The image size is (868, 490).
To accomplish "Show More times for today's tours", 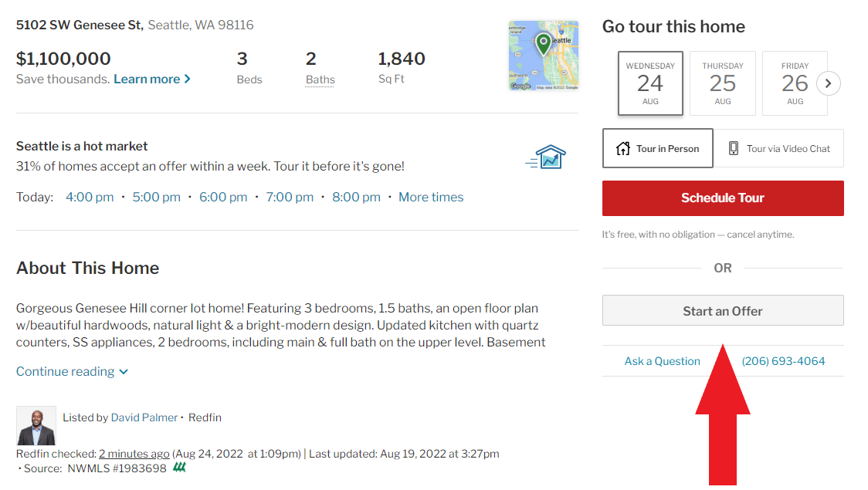I will pos(431,197).
